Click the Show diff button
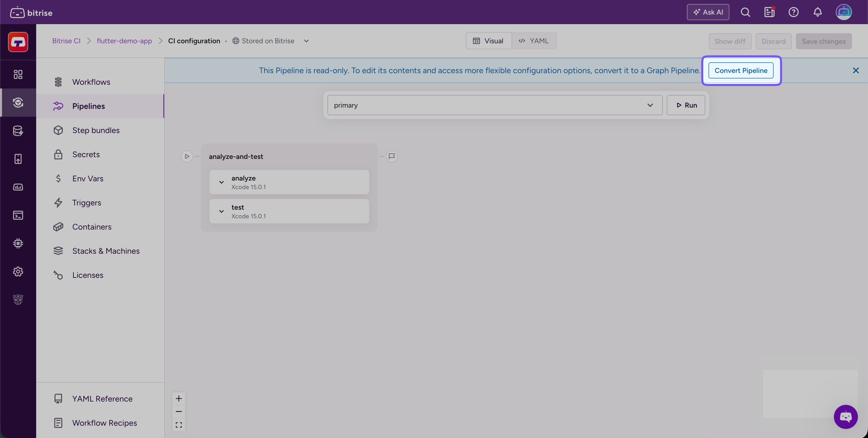The height and width of the screenshot is (438, 868). 730,41
